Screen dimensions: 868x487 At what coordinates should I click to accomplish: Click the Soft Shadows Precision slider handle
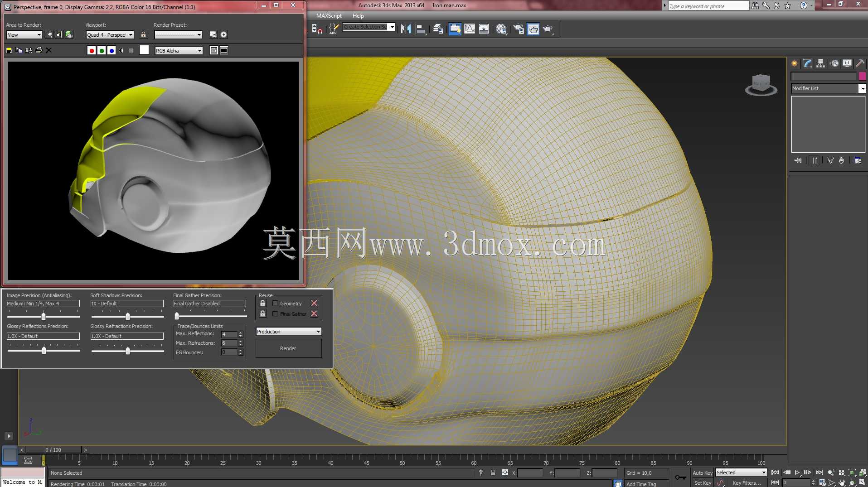coord(128,316)
